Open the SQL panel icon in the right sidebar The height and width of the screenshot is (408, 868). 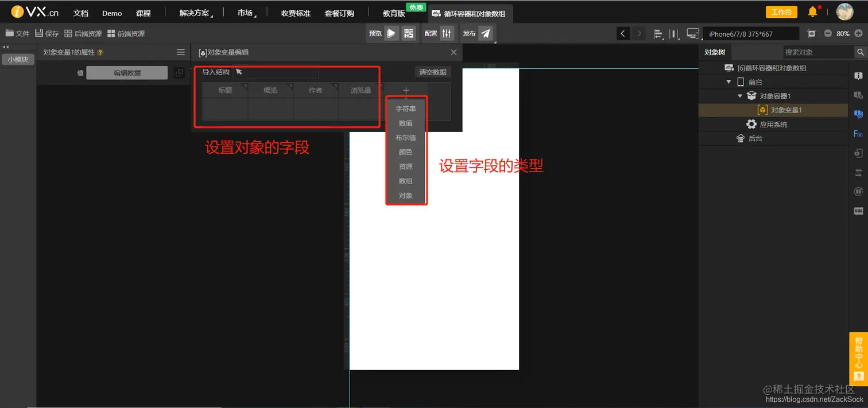tap(859, 211)
